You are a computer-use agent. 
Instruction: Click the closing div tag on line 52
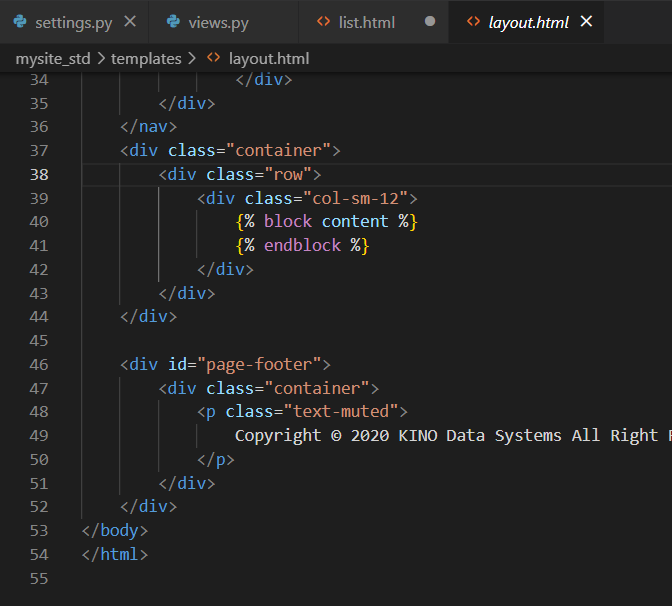(x=148, y=507)
